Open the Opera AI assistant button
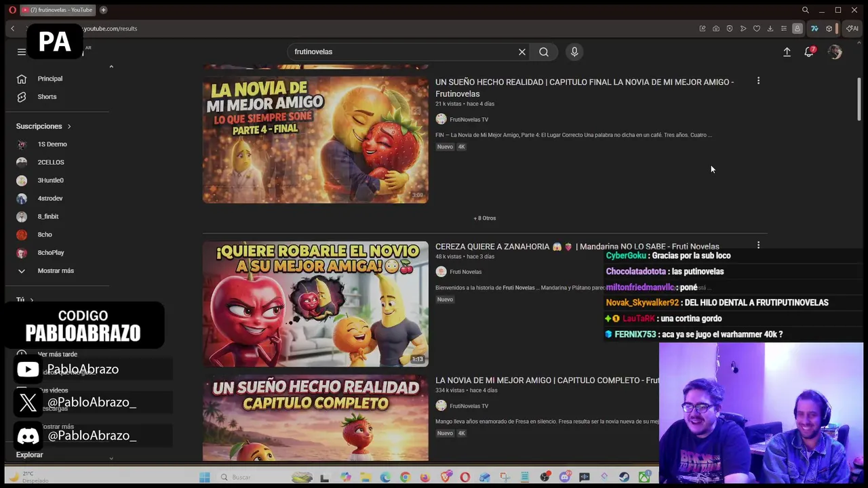Screen dimensions: 868x488 tap(852, 28)
